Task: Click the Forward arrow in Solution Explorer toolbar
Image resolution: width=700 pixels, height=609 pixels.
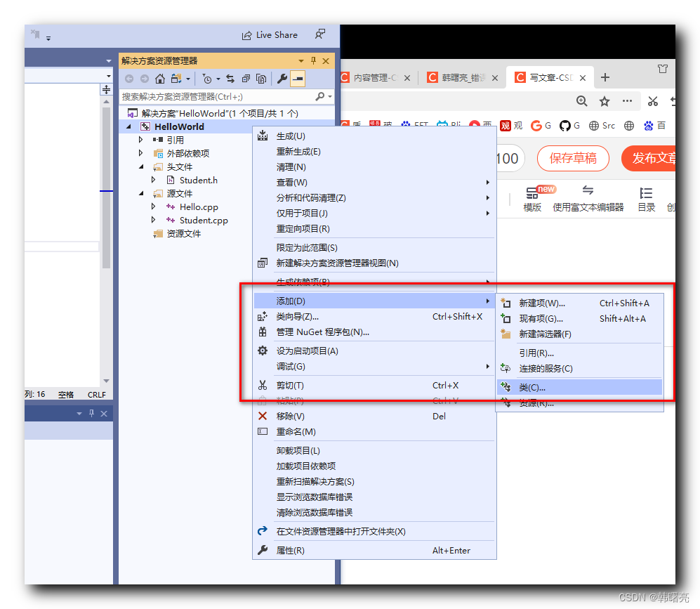Action: [145, 79]
